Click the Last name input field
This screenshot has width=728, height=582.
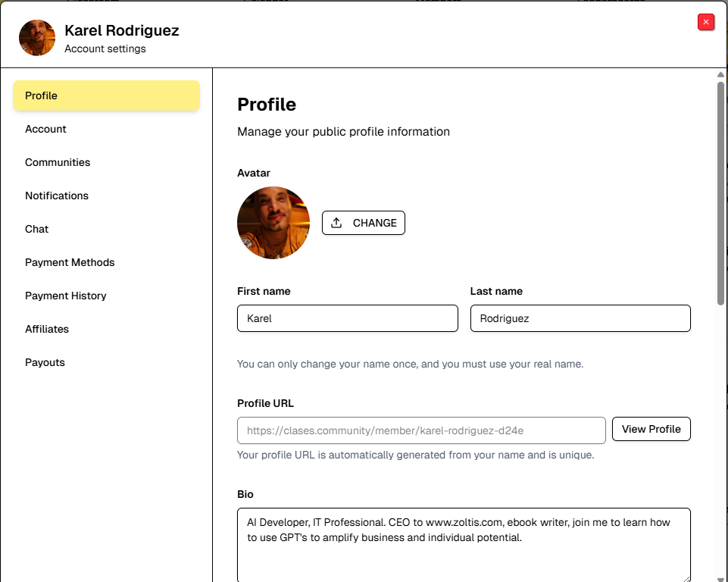click(580, 318)
